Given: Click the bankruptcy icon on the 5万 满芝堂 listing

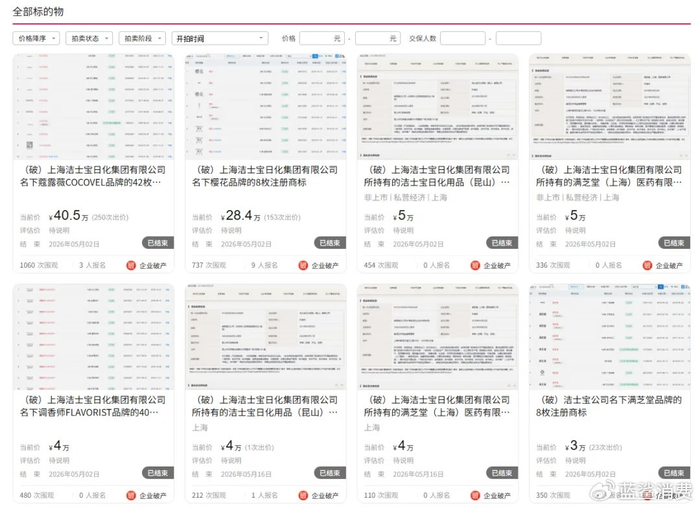Looking at the screenshot, I should (x=647, y=266).
